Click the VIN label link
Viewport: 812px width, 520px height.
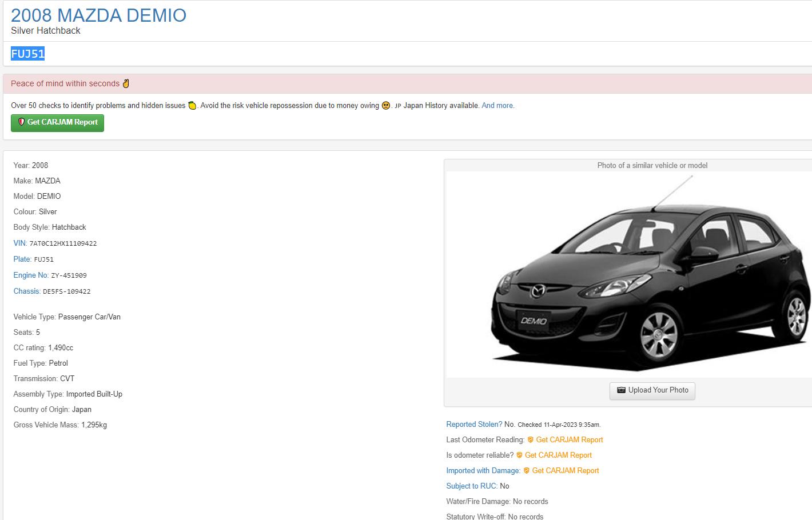20,243
